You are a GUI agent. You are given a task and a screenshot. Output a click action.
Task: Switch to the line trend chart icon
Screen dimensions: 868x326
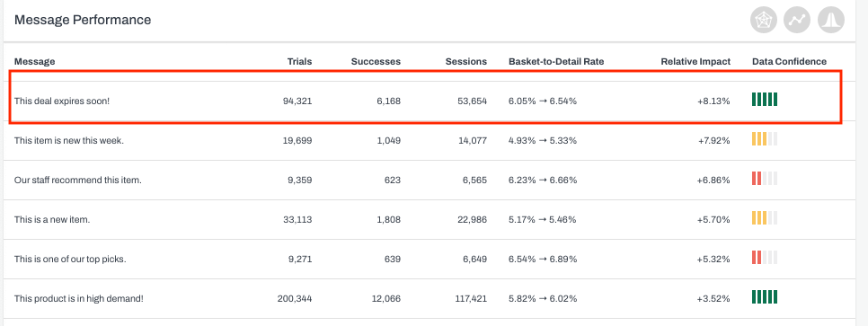[797, 21]
